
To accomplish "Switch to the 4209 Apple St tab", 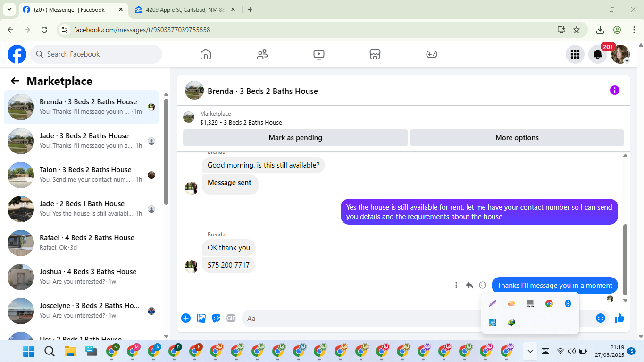I will [185, 9].
